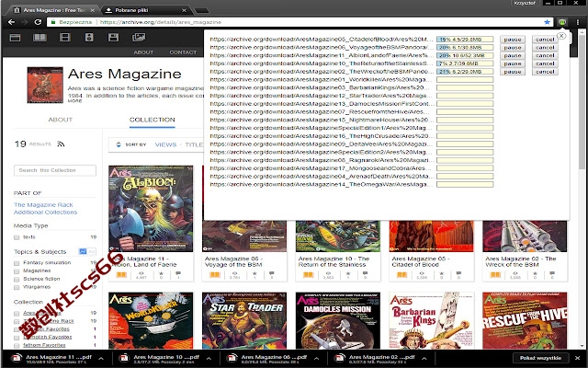Click the PDF icon of Ares Magazine 11 download
Image resolution: width=588 pixels, height=368 pixels.
pos(17,358)
